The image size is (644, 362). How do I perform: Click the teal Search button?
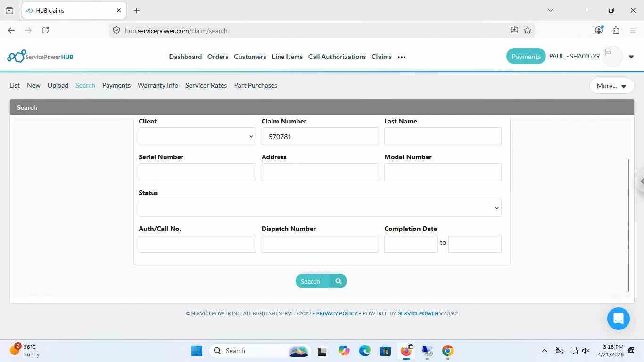[321, 281]
